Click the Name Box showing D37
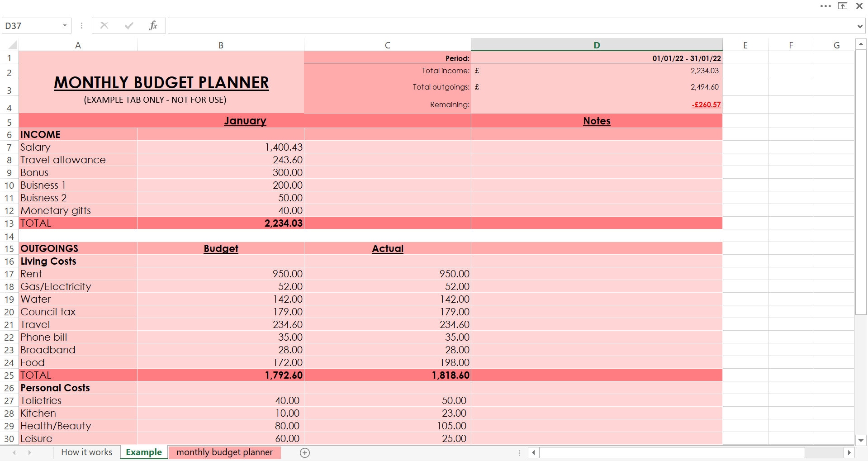The height and width of the screenshot is (461, 868). coord(32,25)
